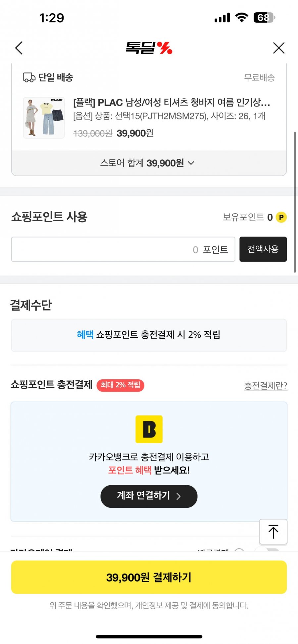
Task: Go back using the left arrow
Action: [19, 48]
